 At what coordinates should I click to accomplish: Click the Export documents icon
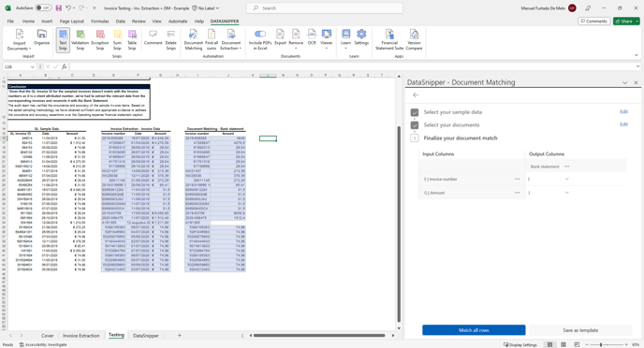click(280, 37)
